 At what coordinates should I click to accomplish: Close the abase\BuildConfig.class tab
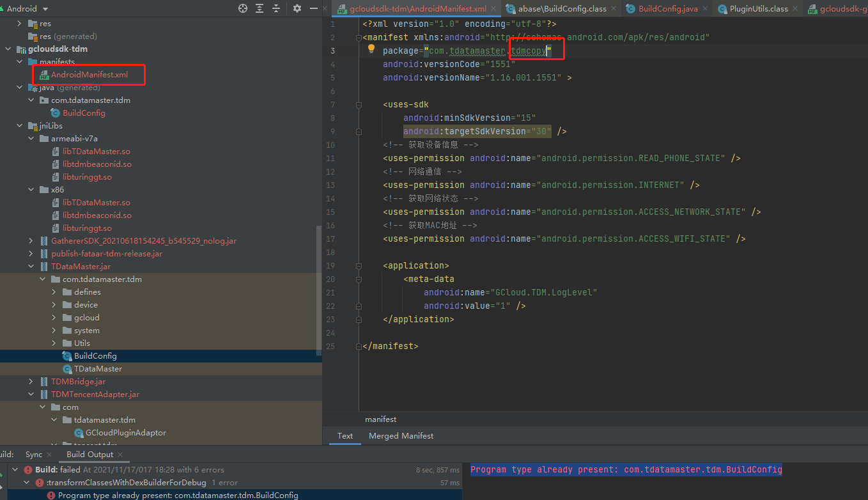(614, 9)
